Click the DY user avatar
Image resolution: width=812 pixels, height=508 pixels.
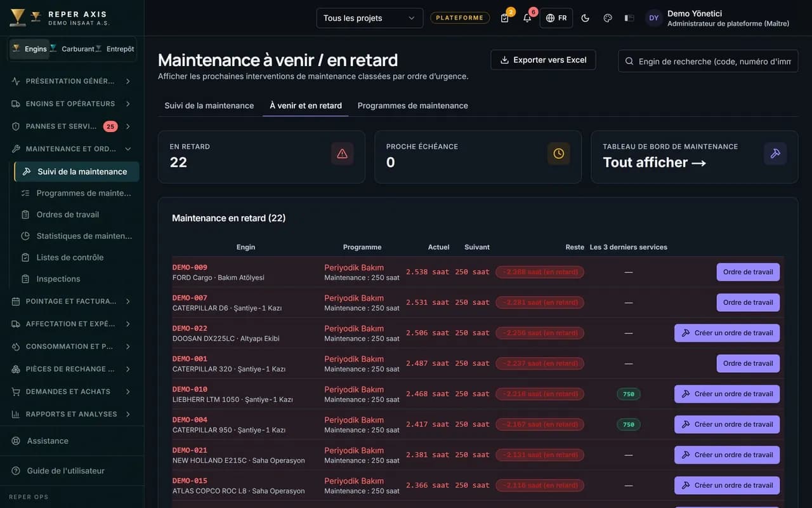[654, 18]
